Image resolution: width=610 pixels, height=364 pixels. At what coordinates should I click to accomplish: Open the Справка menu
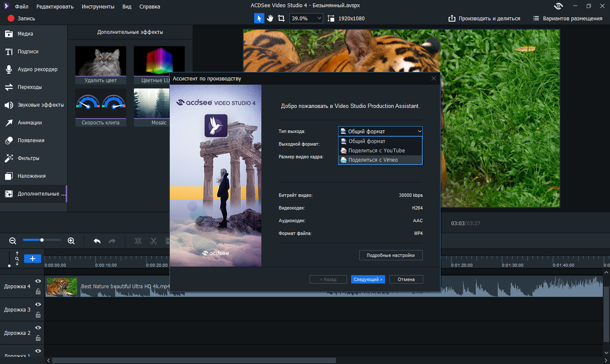(x=150, y=6)
